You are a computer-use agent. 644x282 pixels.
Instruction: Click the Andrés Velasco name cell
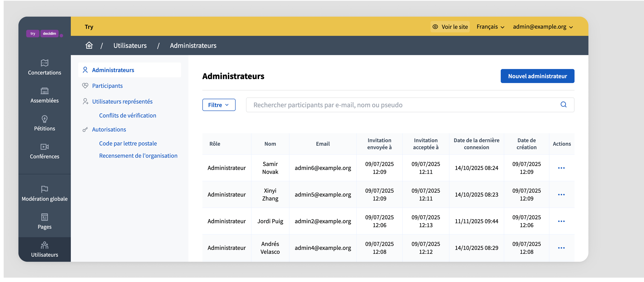[270, 248]
